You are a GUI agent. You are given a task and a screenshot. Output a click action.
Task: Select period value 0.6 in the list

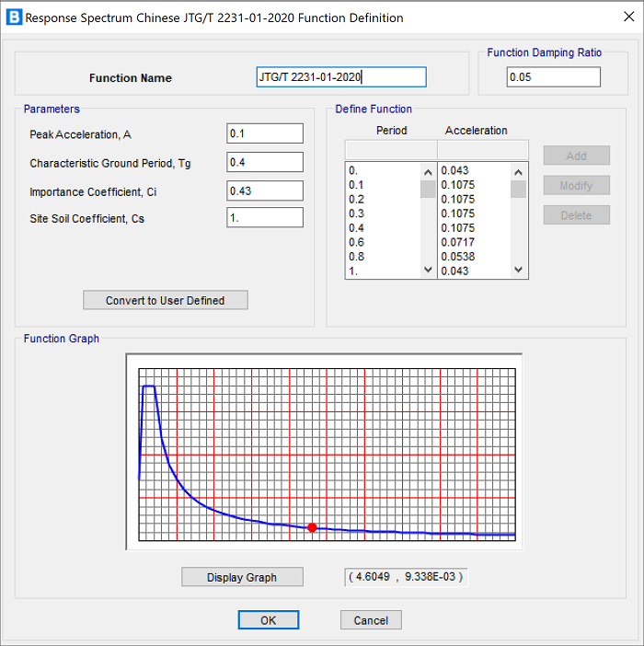click(356, 242)
